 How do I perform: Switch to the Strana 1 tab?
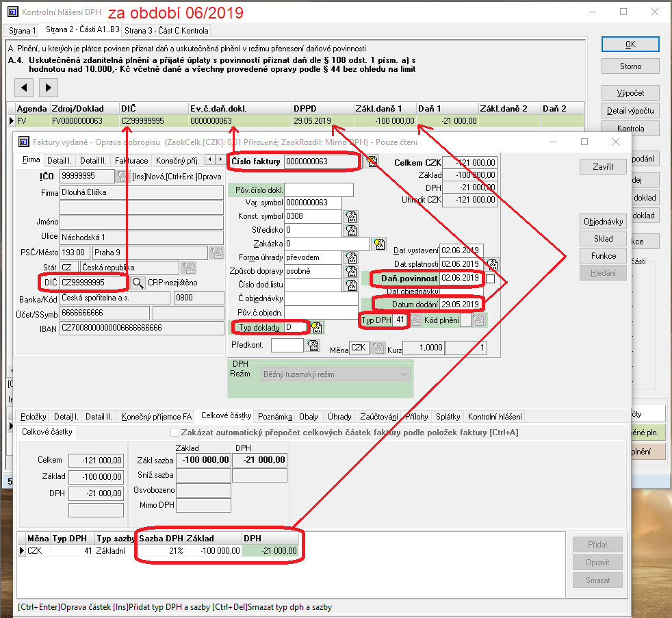(23, 30)
